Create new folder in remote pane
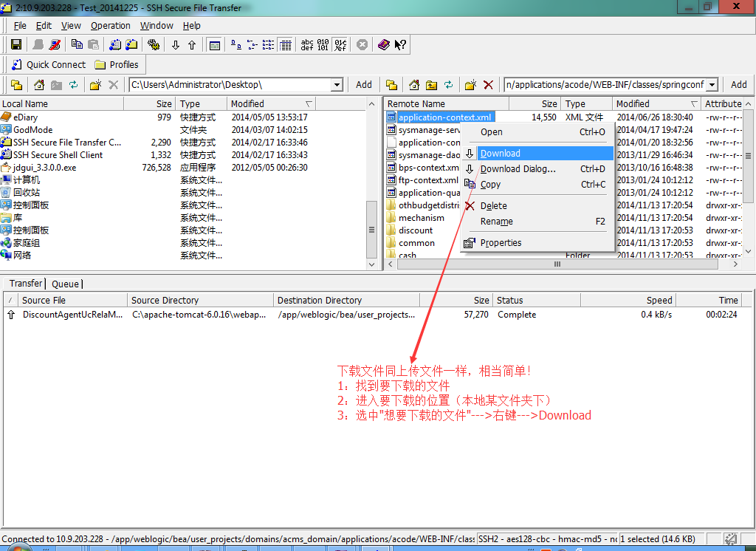 (470, 85)
